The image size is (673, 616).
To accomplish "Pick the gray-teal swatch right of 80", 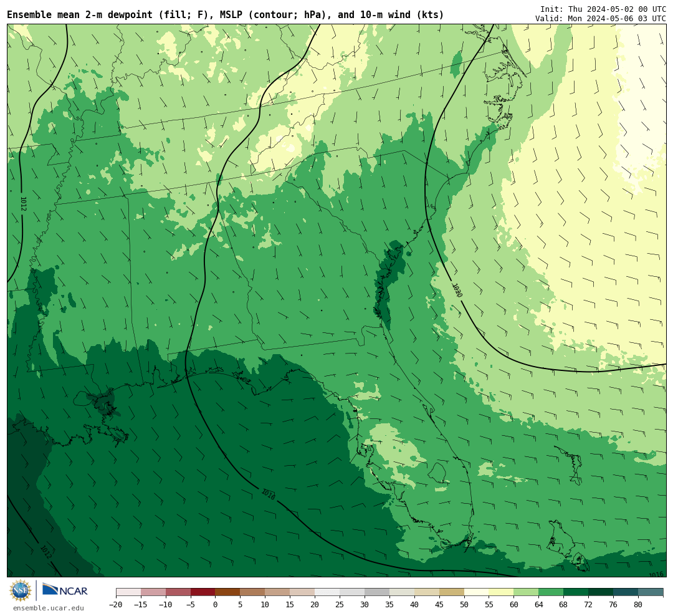I will (x=651, y=592).
